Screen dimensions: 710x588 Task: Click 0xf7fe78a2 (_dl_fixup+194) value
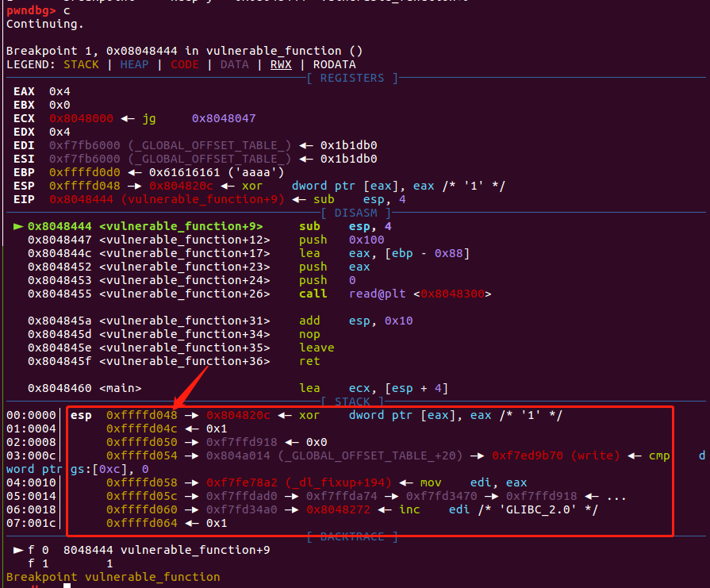pos(299,482)
